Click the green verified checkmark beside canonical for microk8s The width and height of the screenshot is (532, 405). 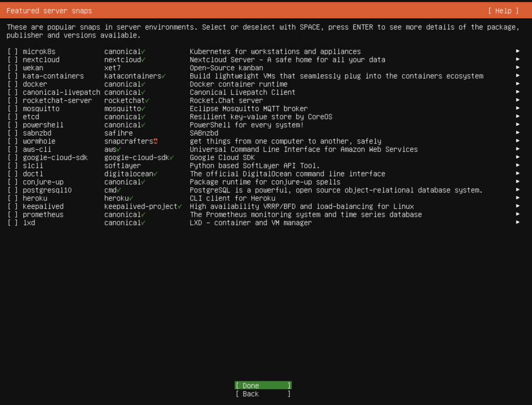pyautogui.click(x=143, y=51)
